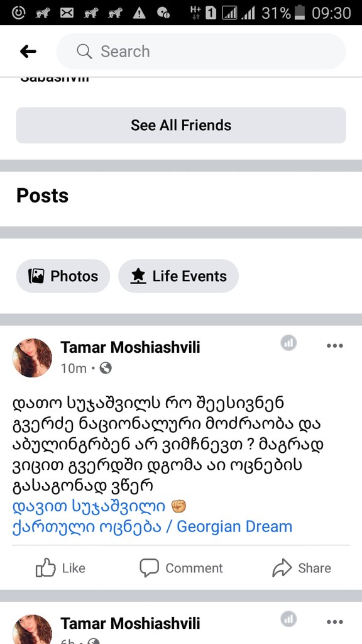The width and height of the screenshot is (362, 644).
Task: Tap the star icon on Life Events
Action: tap(137, 275)
